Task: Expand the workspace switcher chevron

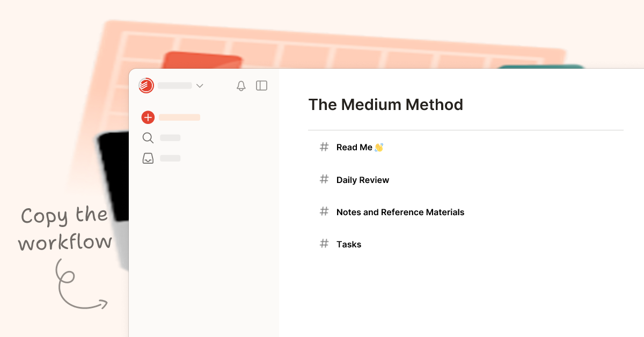Action: pos(200,86)
